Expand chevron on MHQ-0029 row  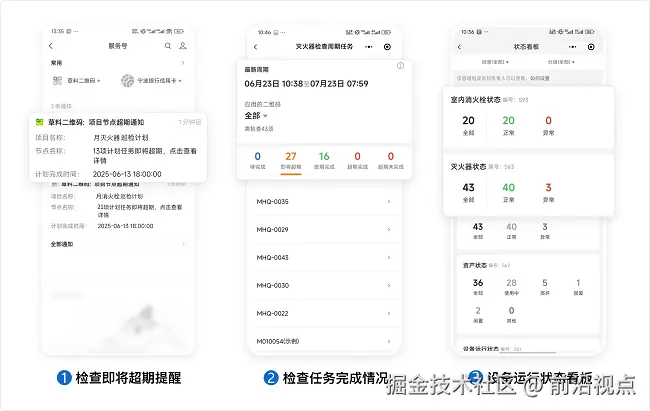388,229
